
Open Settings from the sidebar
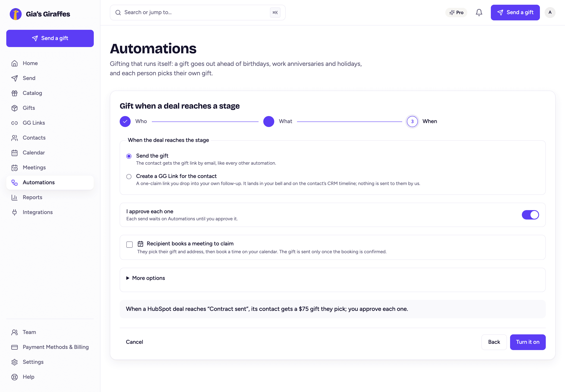coord(50,362)
